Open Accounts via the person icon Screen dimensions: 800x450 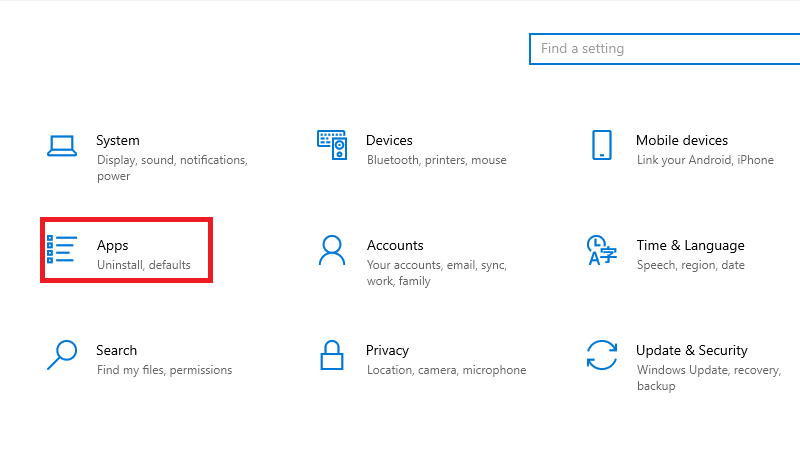coord(332,250)
